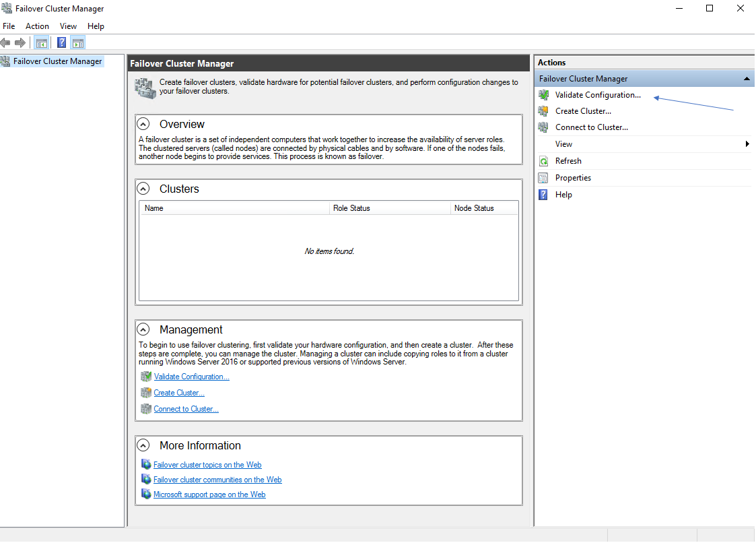This screenshot has height=543, width=756.
Task: Click Connect to Cluster in Actions pane
Action: tap(591, 127)
